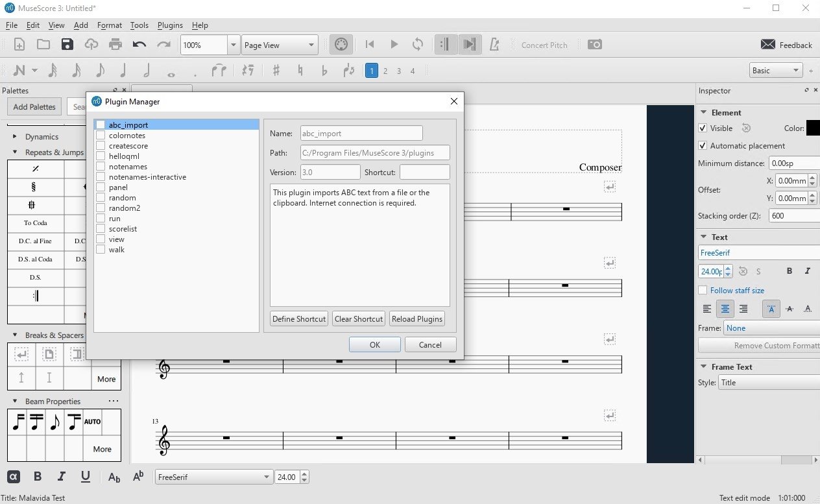
Task: Tick the createscore plugin checkbox
Action: pyautogui.click(x=101, y=146)
